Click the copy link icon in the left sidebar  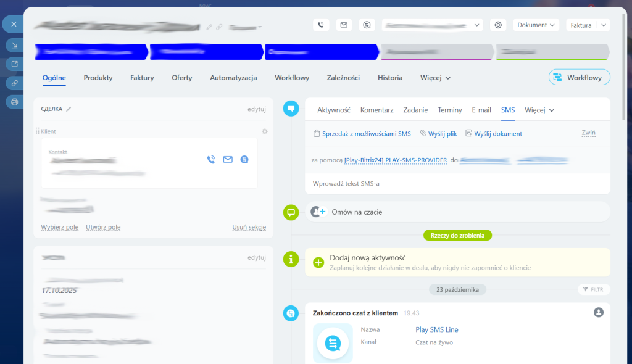tap(14, 83)
